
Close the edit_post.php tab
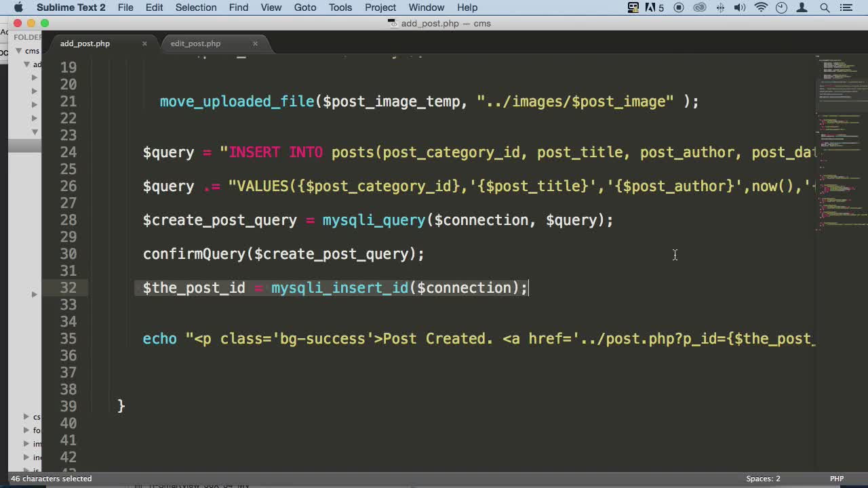[x=255, y=43]
